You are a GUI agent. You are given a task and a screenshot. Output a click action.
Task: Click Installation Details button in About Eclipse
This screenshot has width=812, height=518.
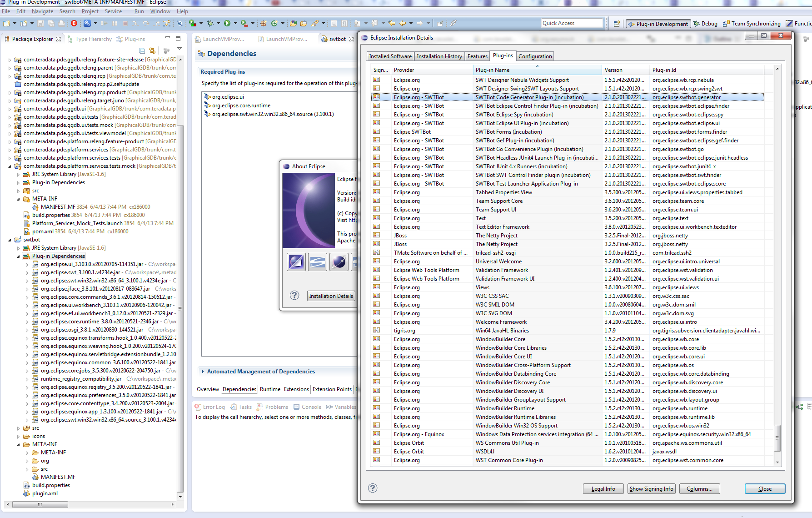click(x=331, y=296)
